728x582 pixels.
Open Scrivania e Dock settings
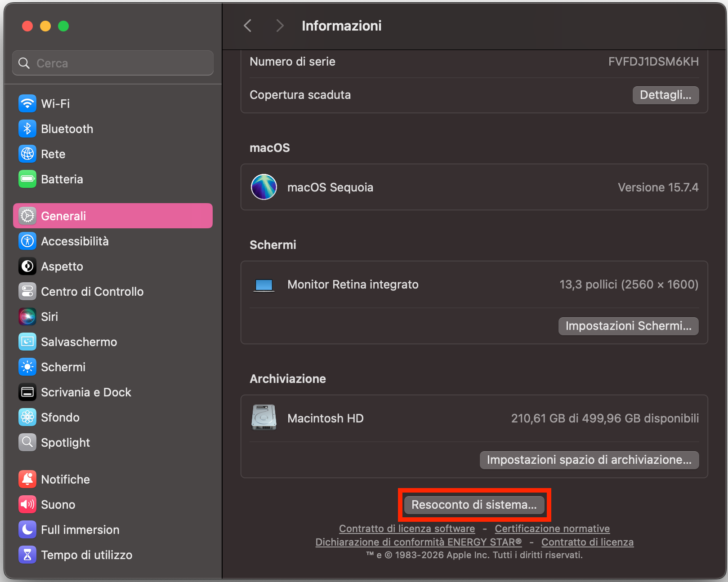point(27,392)
